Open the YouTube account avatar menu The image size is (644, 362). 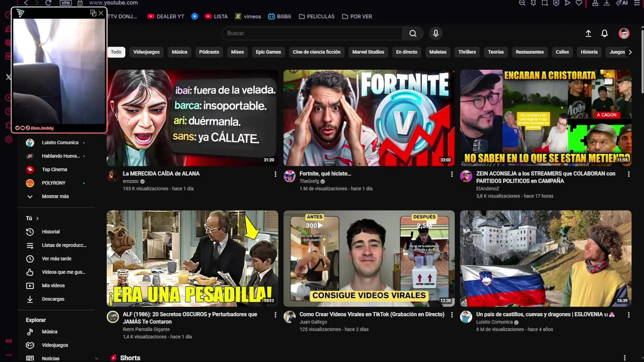[x=624, y=33]
